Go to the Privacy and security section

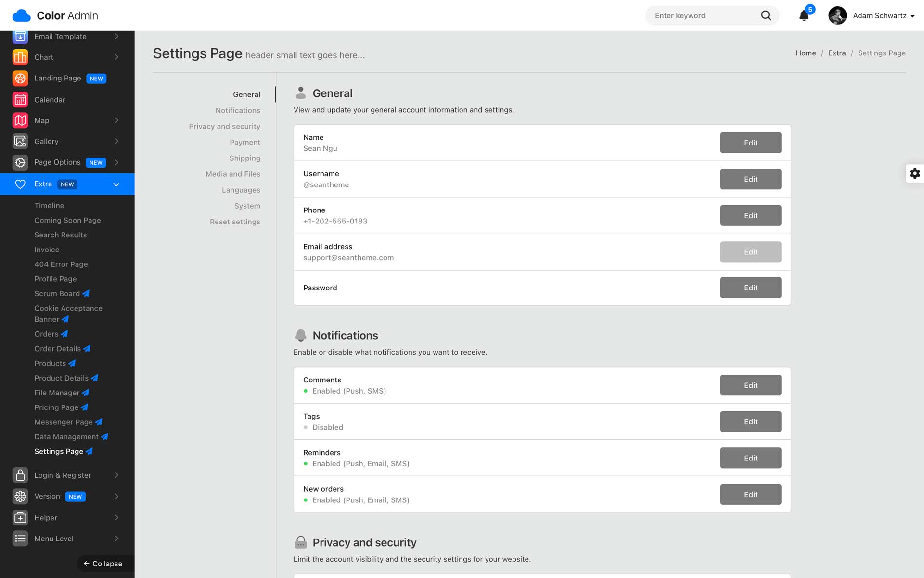click(x=224, y=126)
